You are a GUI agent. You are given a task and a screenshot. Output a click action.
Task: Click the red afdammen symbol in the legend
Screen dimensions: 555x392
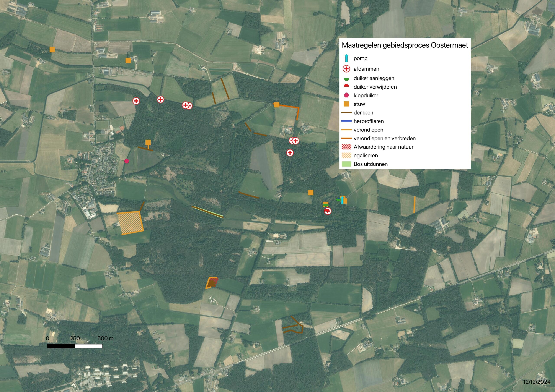[346, 69]
